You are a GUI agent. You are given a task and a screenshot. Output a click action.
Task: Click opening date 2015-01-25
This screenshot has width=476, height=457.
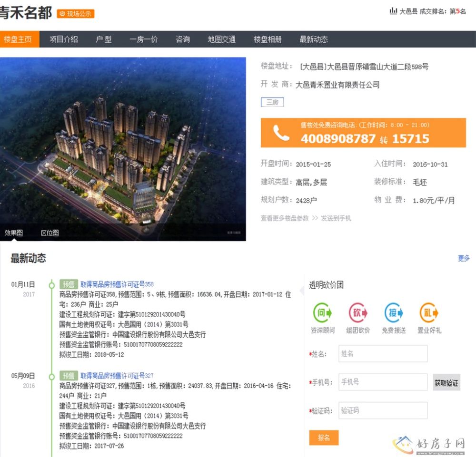[x=313, y=165]
